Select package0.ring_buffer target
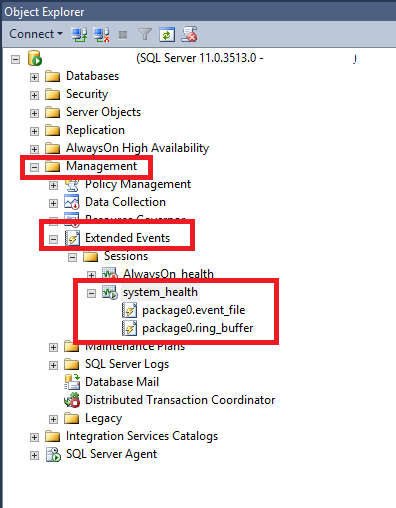Screen dimensions: 396x508 [x=198, y=328]
